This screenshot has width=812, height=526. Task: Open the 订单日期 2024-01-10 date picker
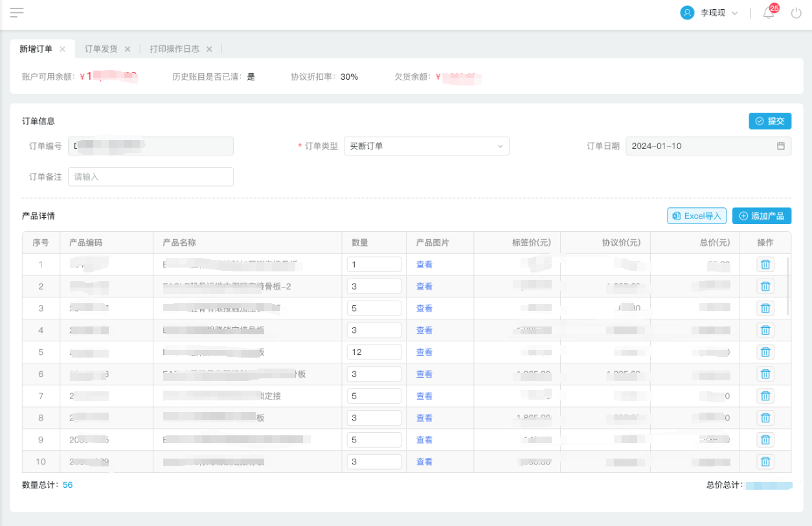point(708,146)
